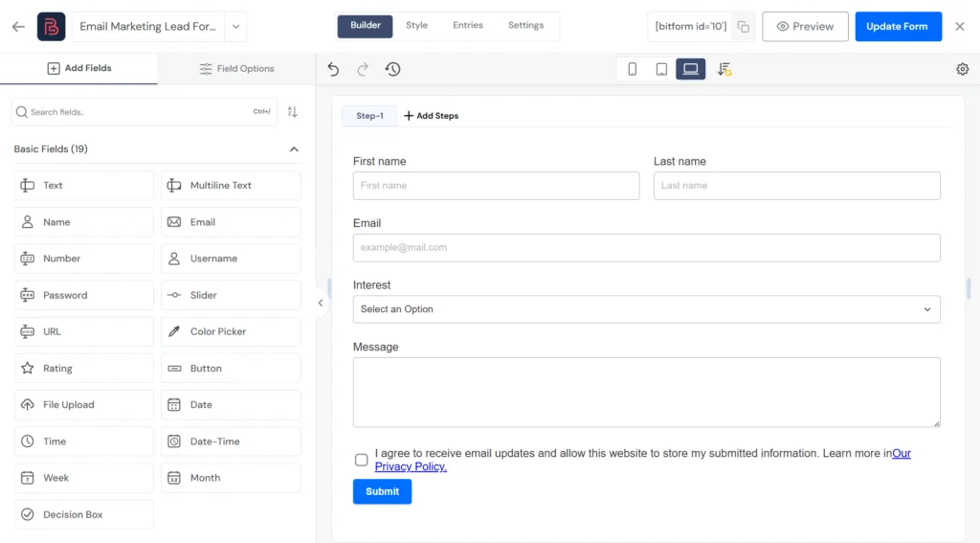Open the Interest select dropdown

(646, 309)
